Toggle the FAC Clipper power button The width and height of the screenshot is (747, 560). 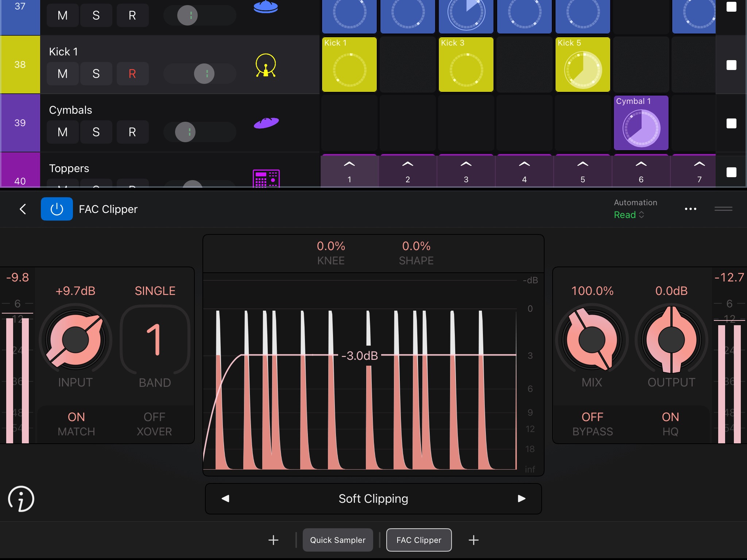click(x=57, y=209)
